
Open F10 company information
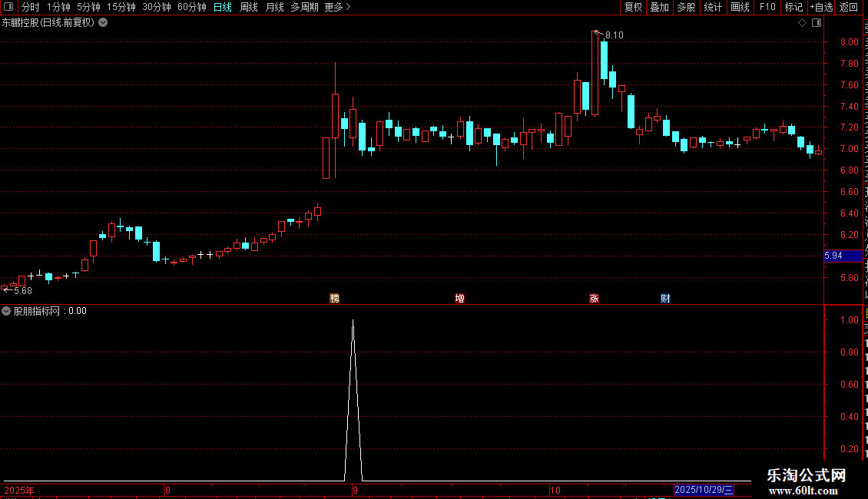pyautogui.click(x=767, y=7)
